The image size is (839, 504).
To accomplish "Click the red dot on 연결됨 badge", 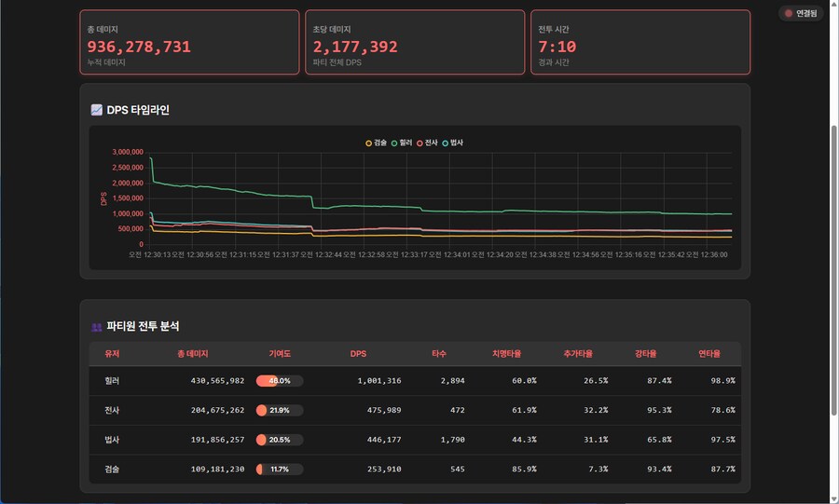I will (789, 13).
